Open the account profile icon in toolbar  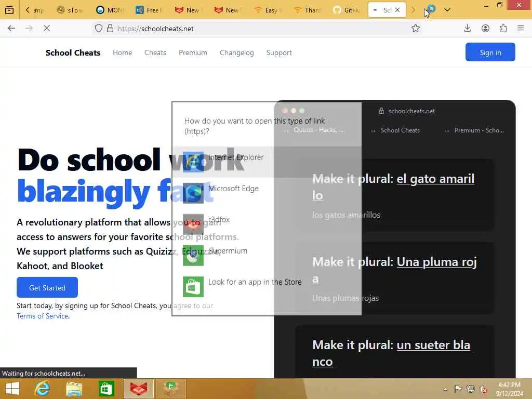pos(486,29)
